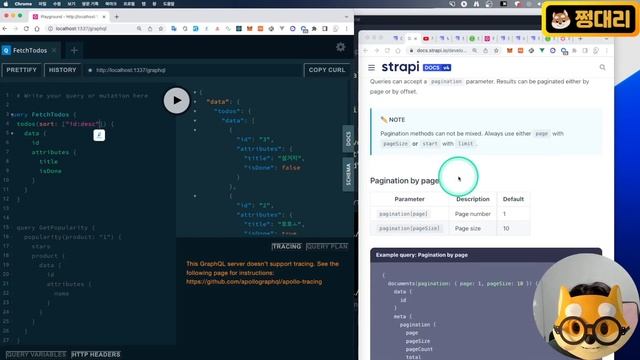Open the DOCS side panel tab

pyautogui.click(x=348, y=139)
